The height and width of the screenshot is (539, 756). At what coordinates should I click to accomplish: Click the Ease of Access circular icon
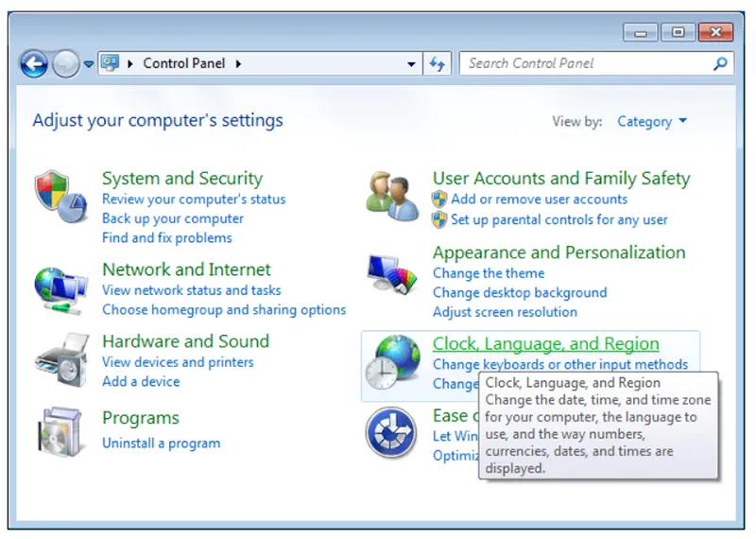(x=391, y=432)
